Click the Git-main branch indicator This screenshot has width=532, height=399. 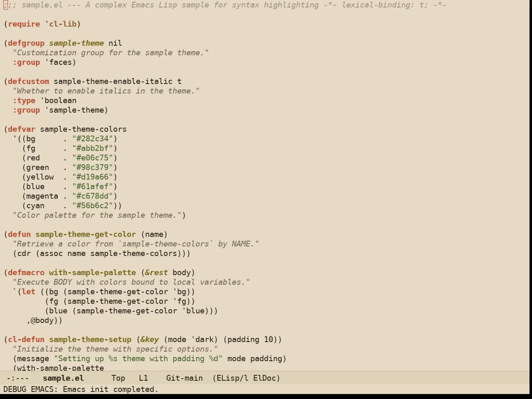185,378
